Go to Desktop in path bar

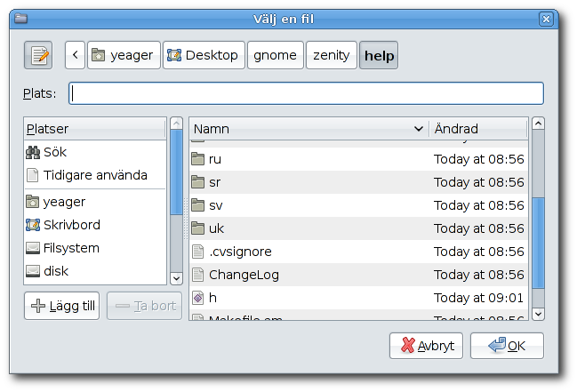point(204,55)
